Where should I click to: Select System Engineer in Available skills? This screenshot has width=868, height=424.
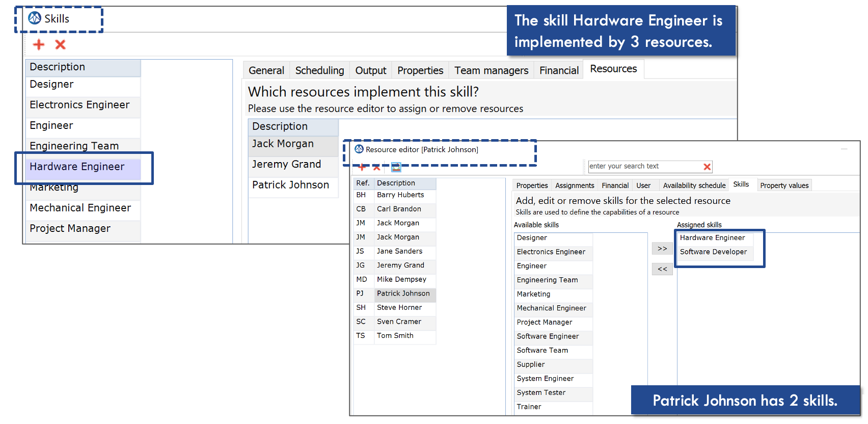click(554, 379)
